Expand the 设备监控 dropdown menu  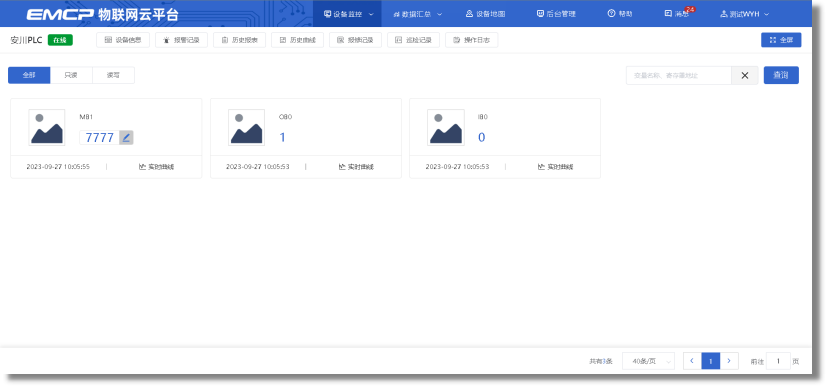[348, 14]
